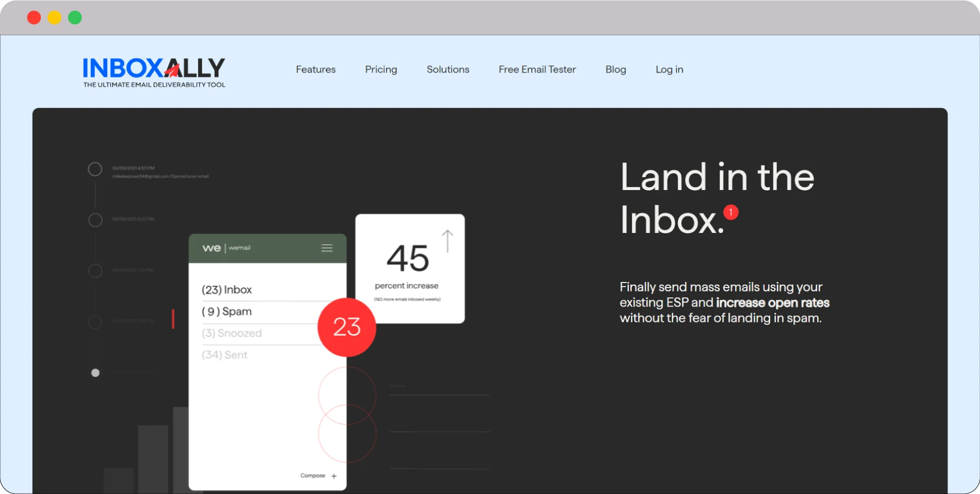Viewport: 980px width, 494px height.
Task: Click the topmost circular timeline marker
Action: tap(95, 169)
